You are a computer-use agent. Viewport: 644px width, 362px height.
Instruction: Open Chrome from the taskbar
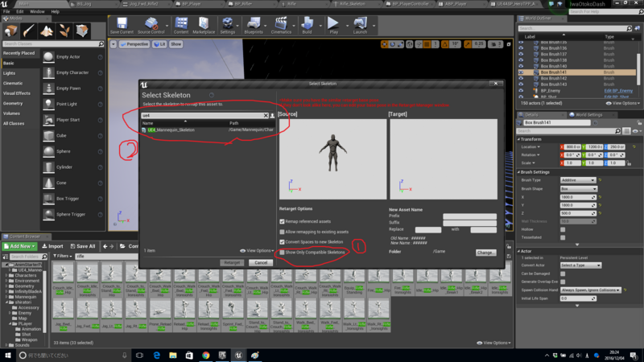[206, 355]
